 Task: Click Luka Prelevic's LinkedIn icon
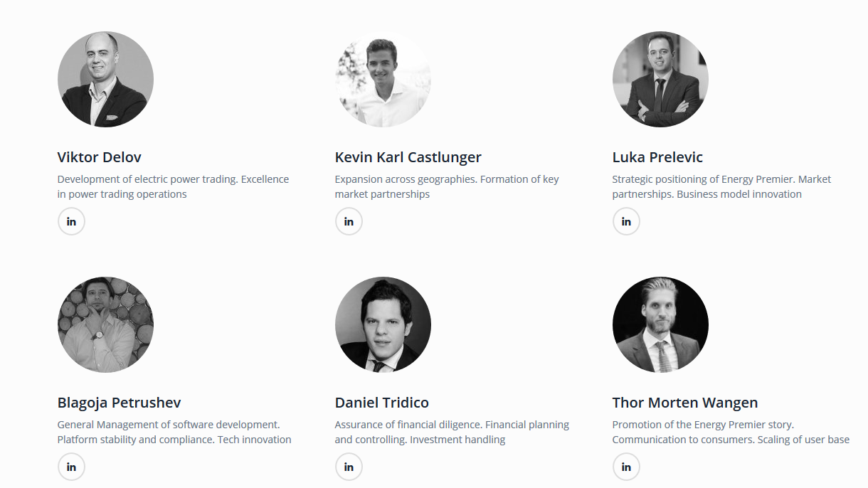click(x=626, y=221)
